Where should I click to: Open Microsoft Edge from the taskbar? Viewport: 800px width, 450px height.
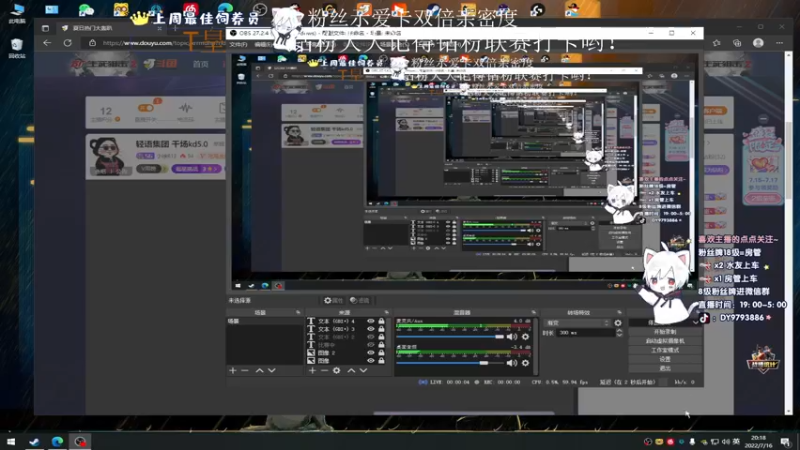pyautogui.click(x=57, y=441)
